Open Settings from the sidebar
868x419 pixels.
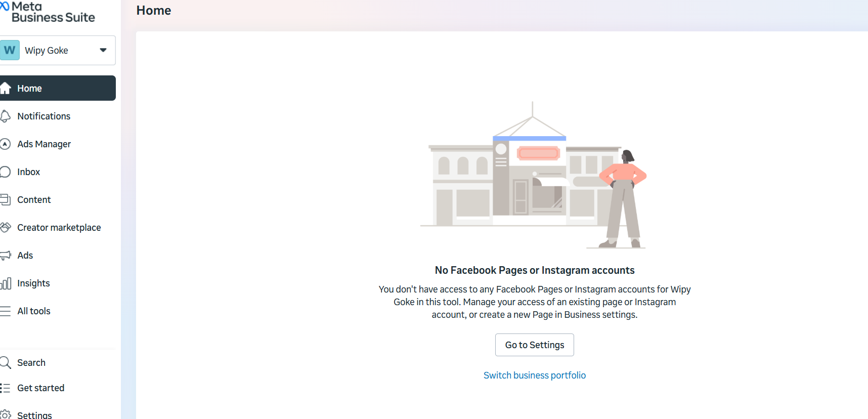point(34,414)
